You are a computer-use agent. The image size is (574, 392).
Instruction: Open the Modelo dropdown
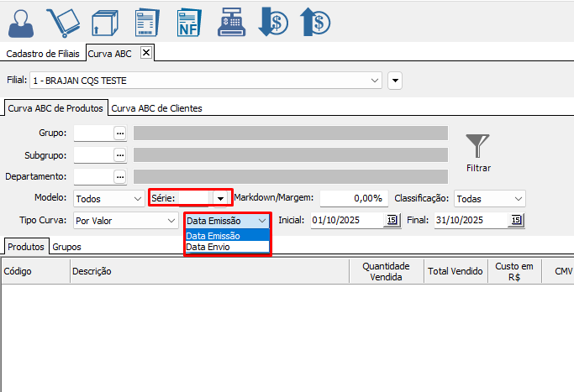138,199
